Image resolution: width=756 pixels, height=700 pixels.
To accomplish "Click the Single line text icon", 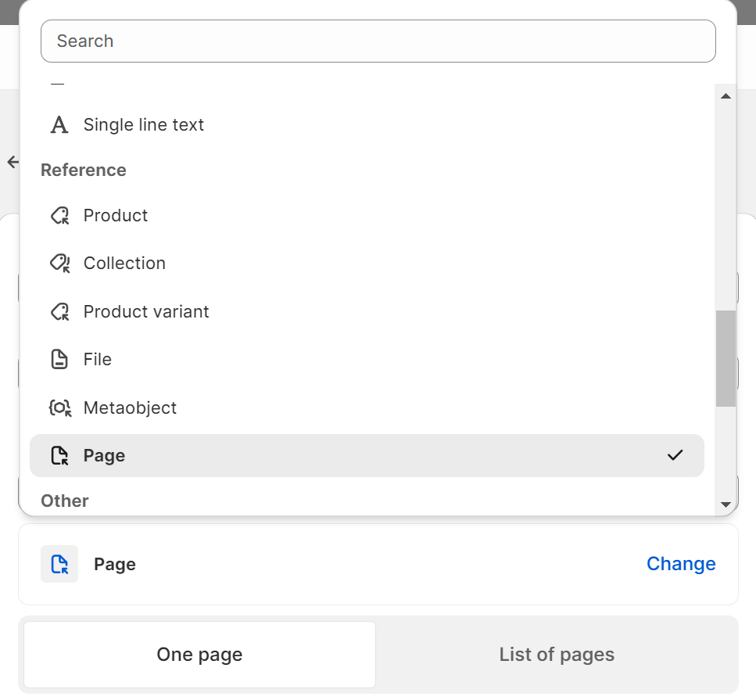I will 59,125.
